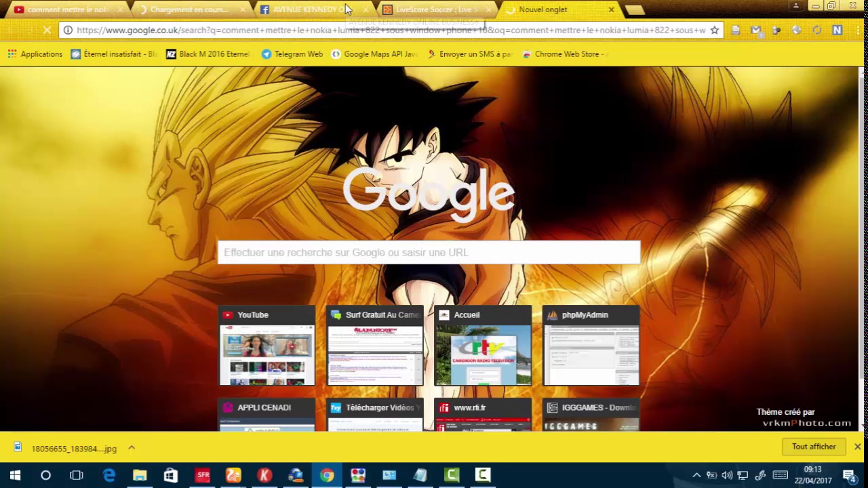Viewport: 868px width, 488px height.
Task: Open Task View on the taskbar
Action: tap(77, 475)
